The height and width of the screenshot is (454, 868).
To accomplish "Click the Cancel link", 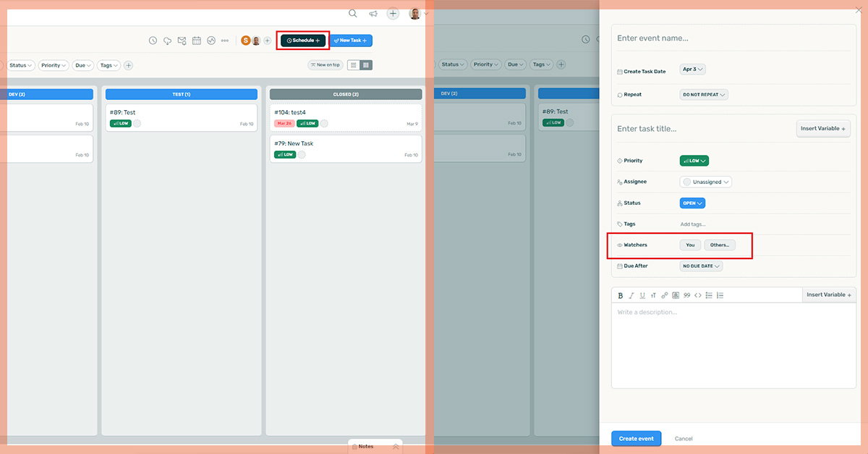I will (684, 439).
